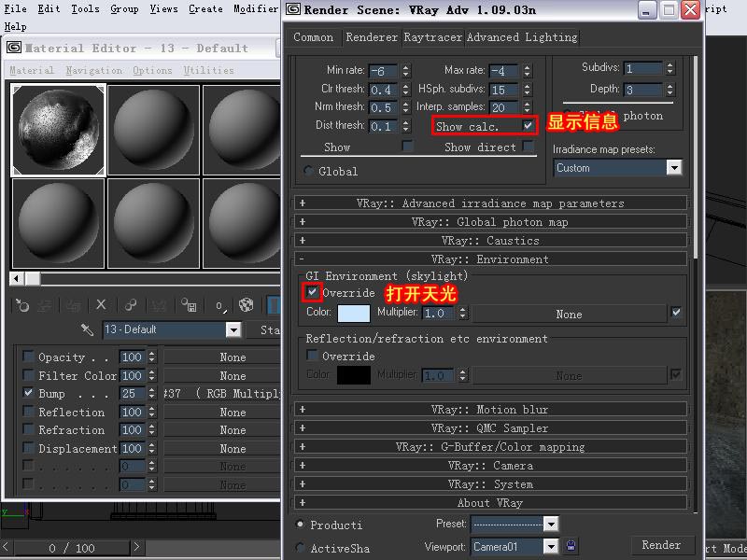Enable the Opacity map checkbox

point(28,357)
